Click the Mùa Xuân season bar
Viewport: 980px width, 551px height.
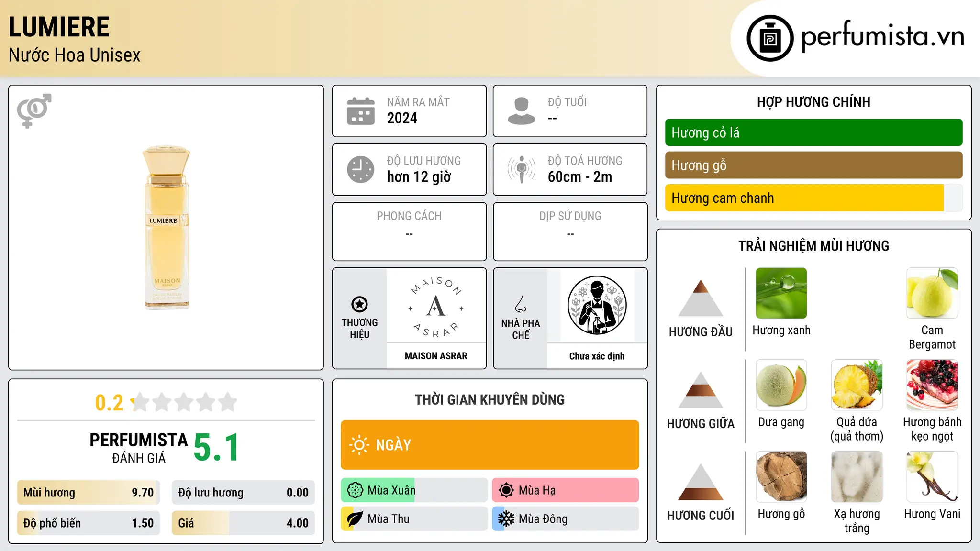click(414, 490)
